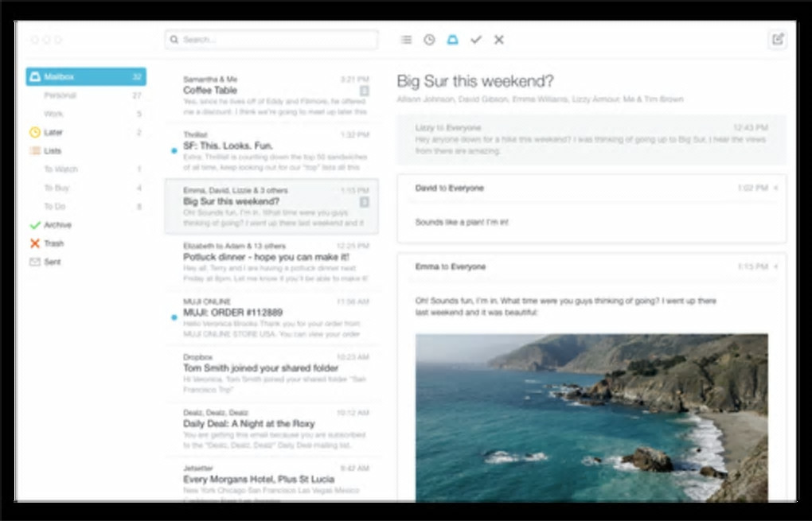The image size is (812, 521).
Task: Snooze message with the clock icon
Action: pos(429,40)
